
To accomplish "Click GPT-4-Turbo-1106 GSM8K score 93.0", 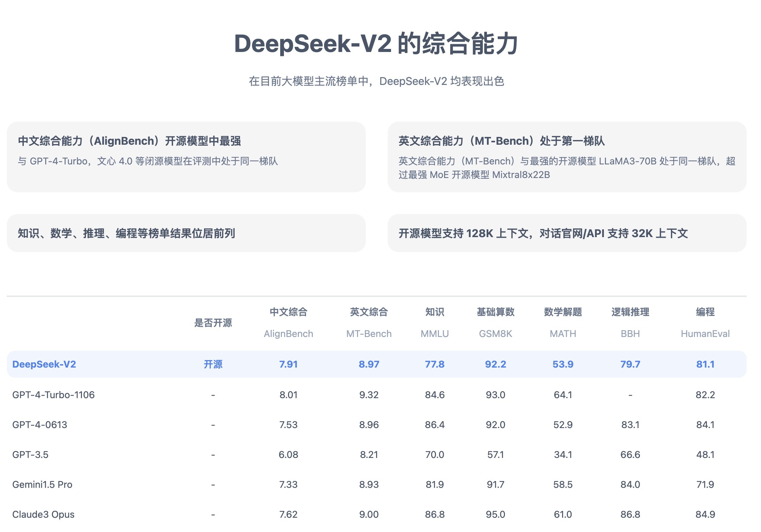I will (495, 395).
